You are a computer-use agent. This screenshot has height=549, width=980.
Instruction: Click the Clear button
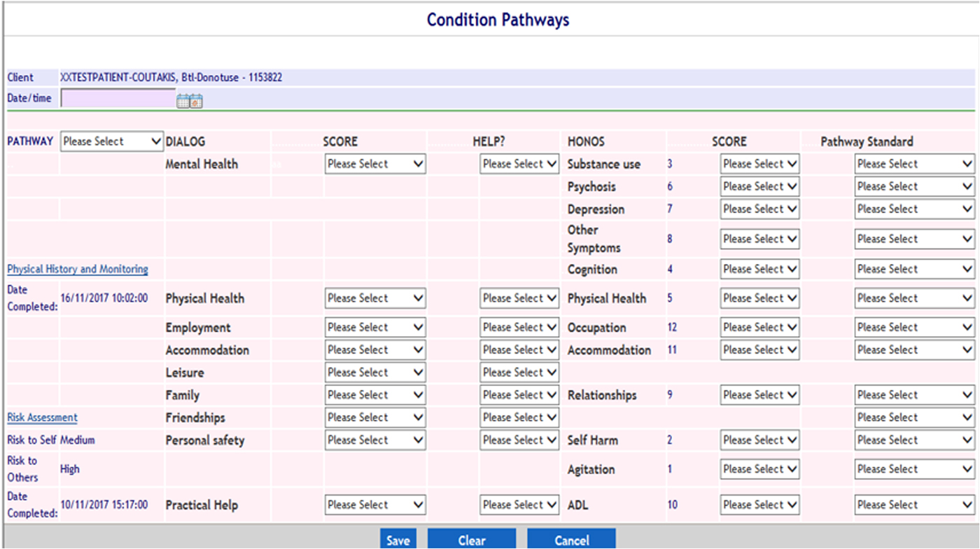tap(472, 540)
